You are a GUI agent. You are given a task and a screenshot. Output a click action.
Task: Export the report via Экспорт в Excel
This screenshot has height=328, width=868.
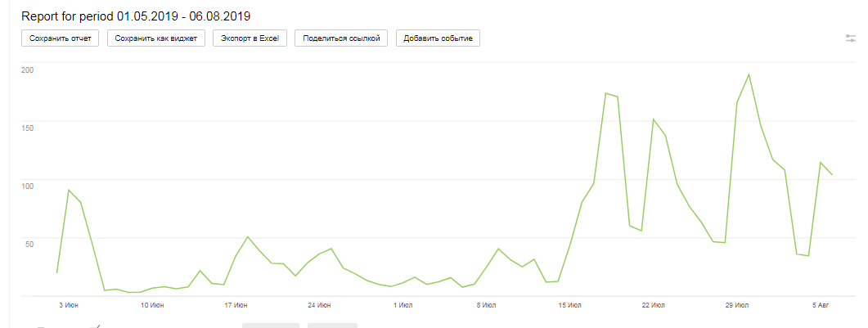(x=250, y=38)
